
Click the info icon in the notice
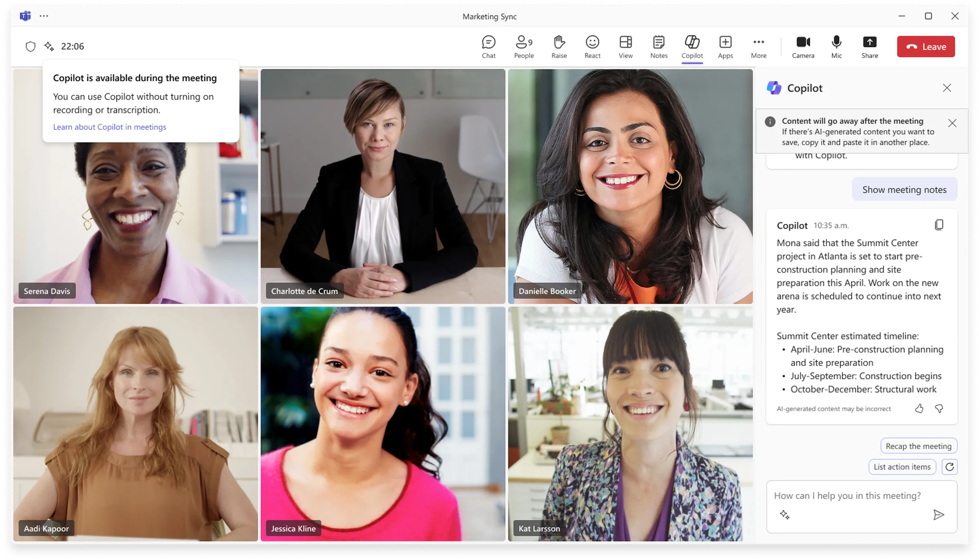770,121
